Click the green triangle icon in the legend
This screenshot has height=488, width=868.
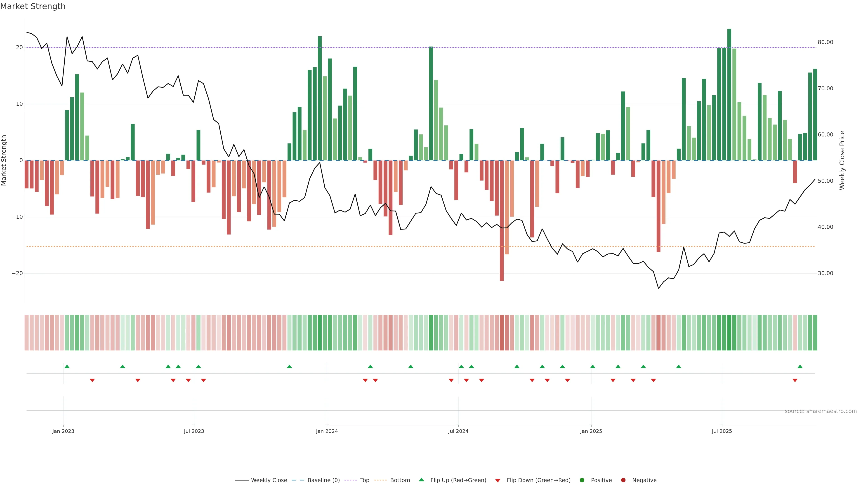(x=421, y=480)
